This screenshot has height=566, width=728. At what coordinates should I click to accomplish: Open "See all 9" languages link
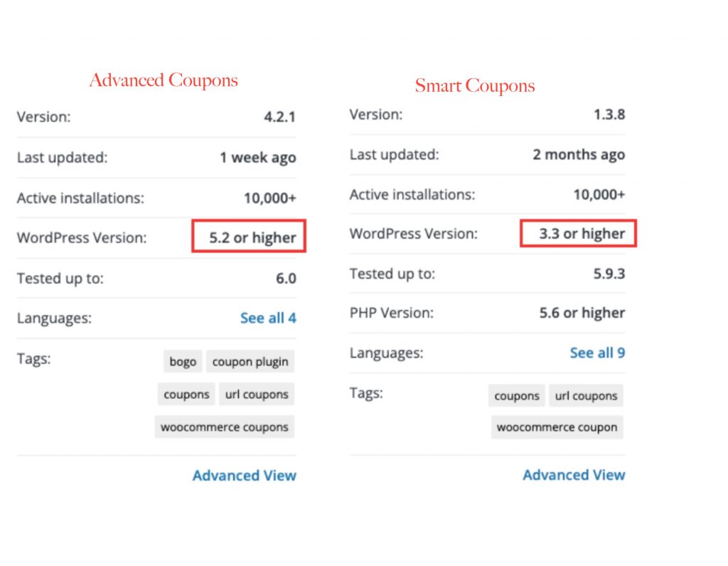pyautogui.click(x=597, y=353)
